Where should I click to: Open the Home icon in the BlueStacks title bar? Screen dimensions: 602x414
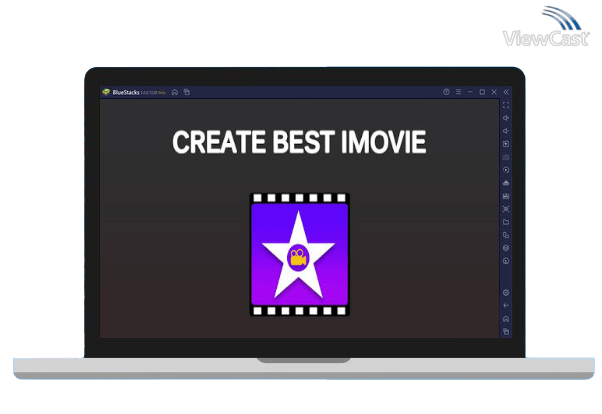[175, 92]
